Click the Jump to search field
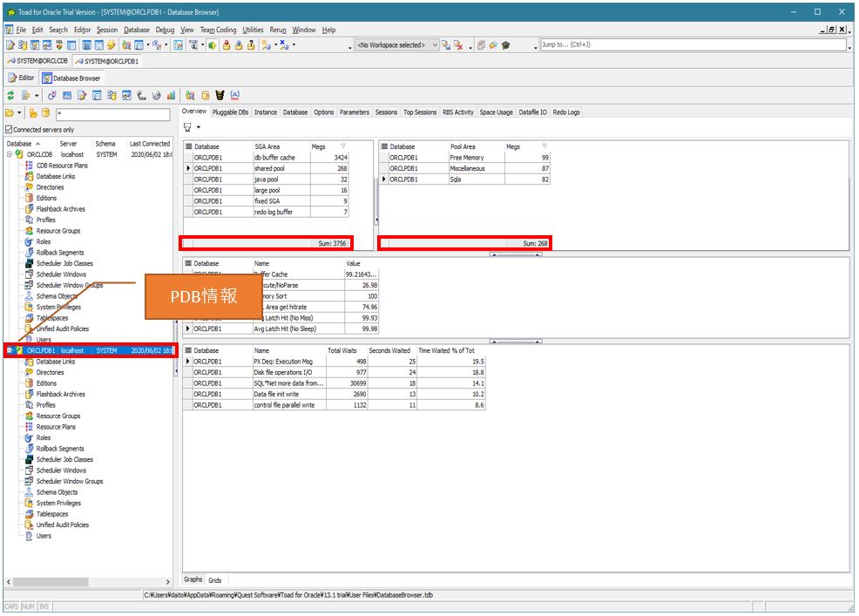This screenshot has width=859, height=616. 693,45
